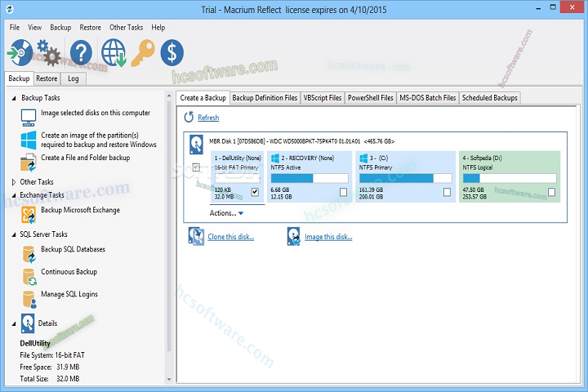Select the MS-DOS Batch Files tab
Screen dimensions: 588x392
click(427, 98)
